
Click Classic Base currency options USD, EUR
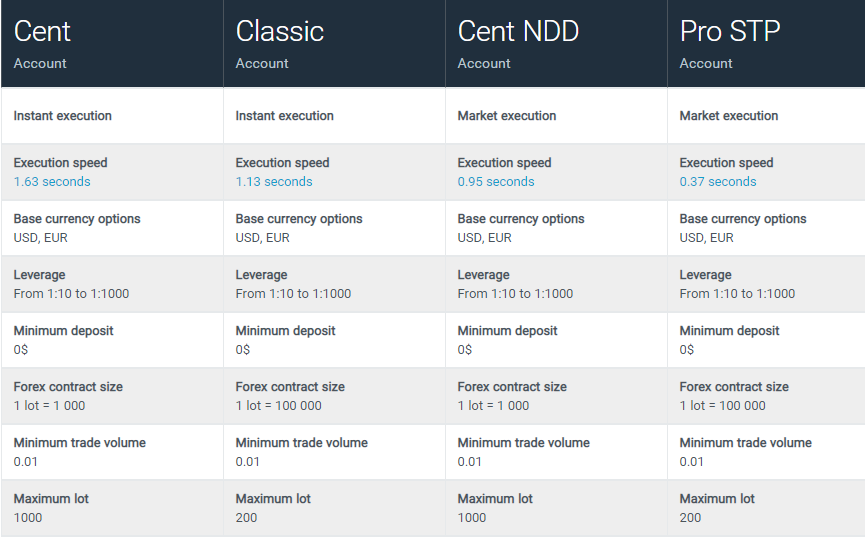point(263,238)
